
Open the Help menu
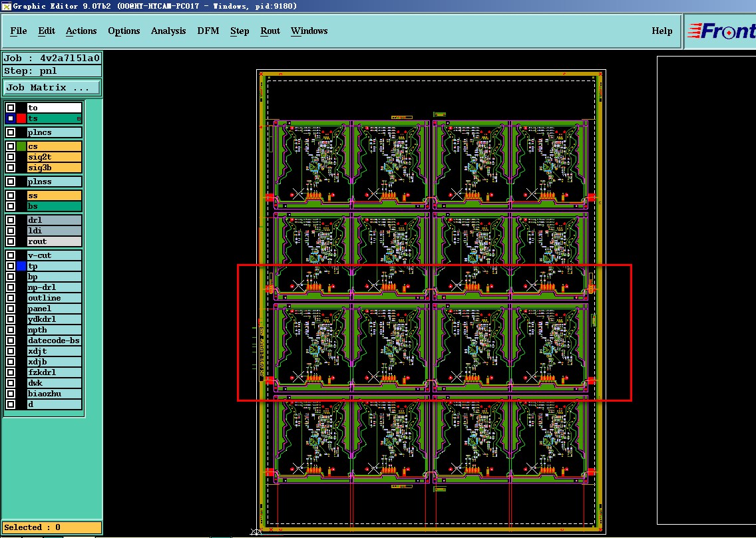(662, 31)
